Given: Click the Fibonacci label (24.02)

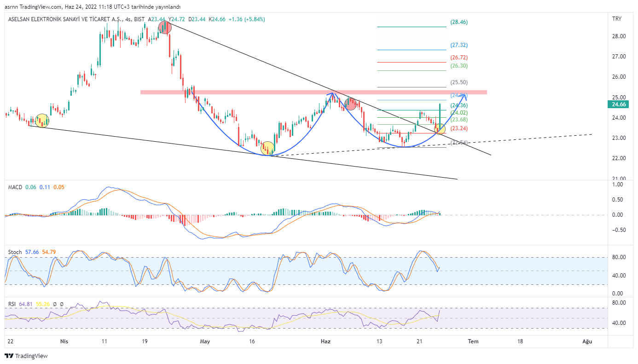Looking at the screenshot, I should tap(459, 113).
